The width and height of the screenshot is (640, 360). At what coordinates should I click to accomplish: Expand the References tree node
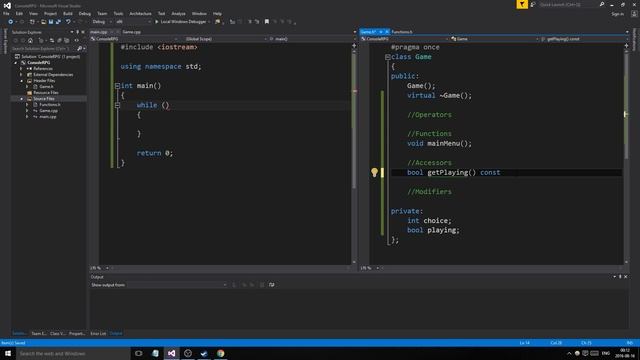point(22,69)
